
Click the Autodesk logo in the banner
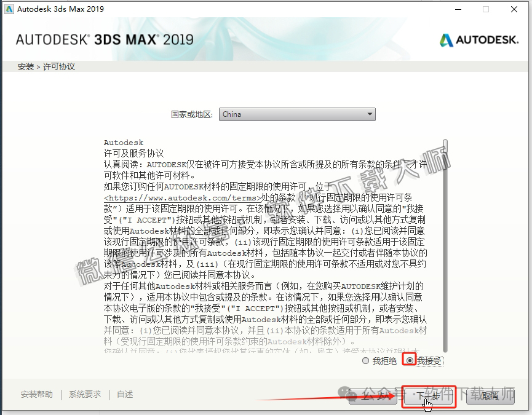tap(478, 39)
